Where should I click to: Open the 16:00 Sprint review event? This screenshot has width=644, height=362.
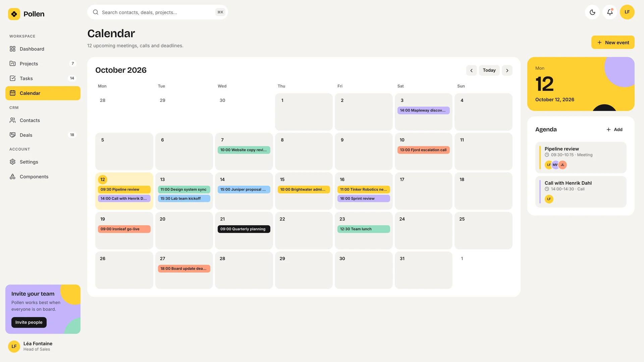coord(364,198)
